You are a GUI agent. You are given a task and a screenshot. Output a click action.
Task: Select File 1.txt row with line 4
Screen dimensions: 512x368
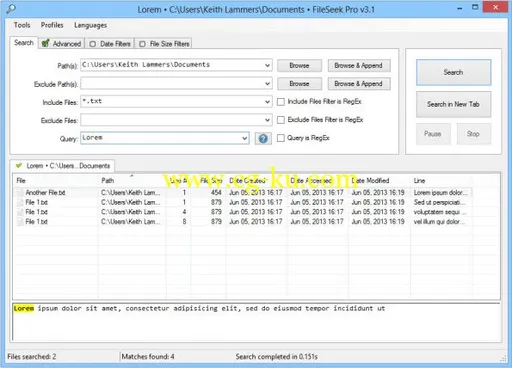click(x=243, y=212)
